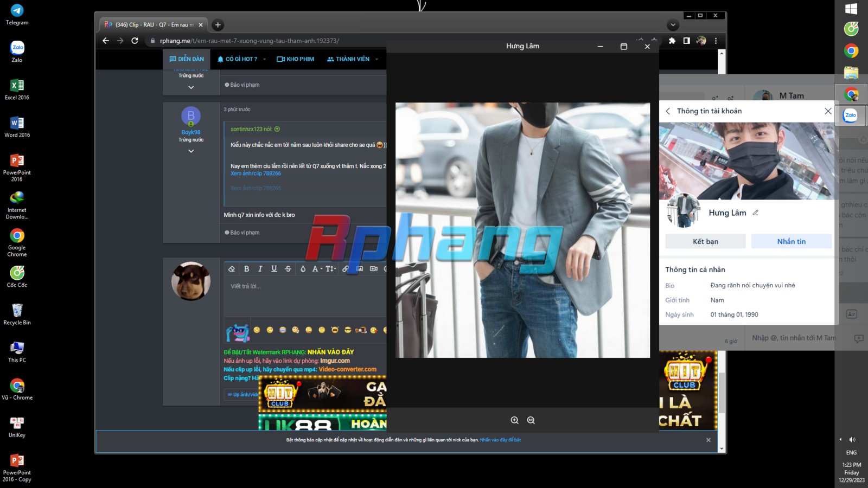
Task: Click the Zalo message input for M Tam
Action: (x=794, y=338)
